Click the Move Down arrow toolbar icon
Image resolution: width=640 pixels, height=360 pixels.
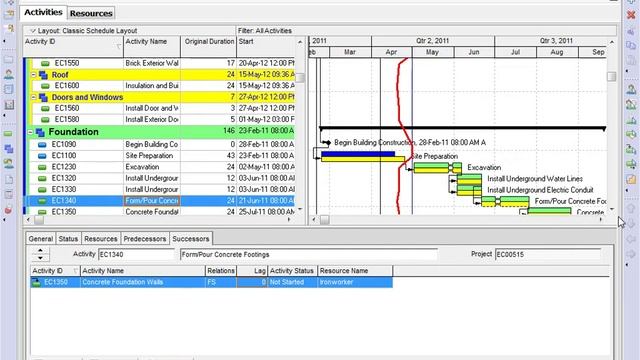point(631,224)
